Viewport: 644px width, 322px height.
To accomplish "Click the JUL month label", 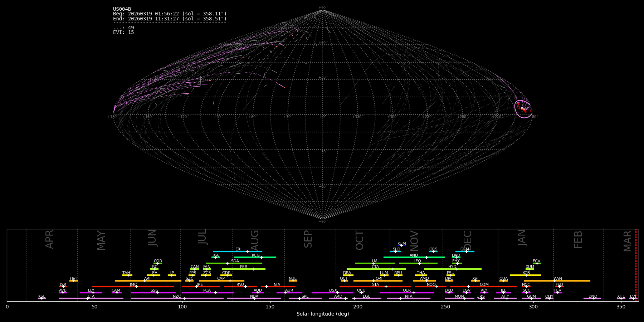I will (x=203, y=237).
